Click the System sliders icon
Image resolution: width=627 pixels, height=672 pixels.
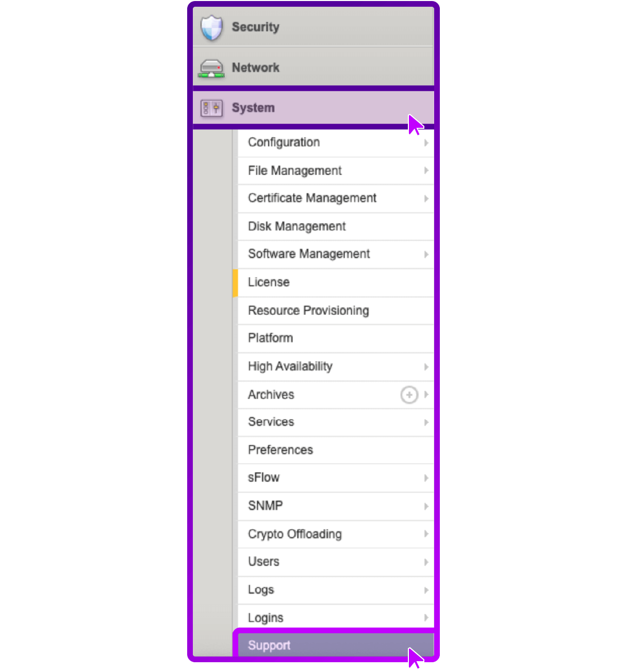211,108
